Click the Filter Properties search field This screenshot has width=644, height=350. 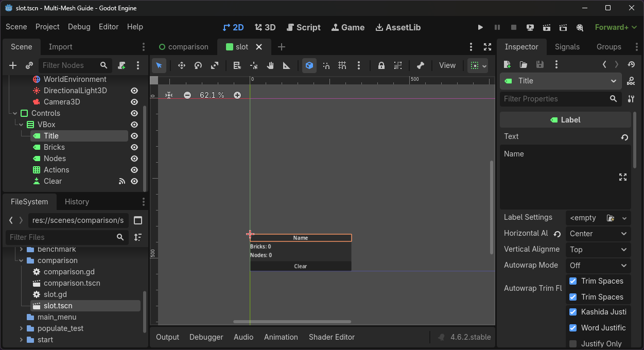click(560, 99)
